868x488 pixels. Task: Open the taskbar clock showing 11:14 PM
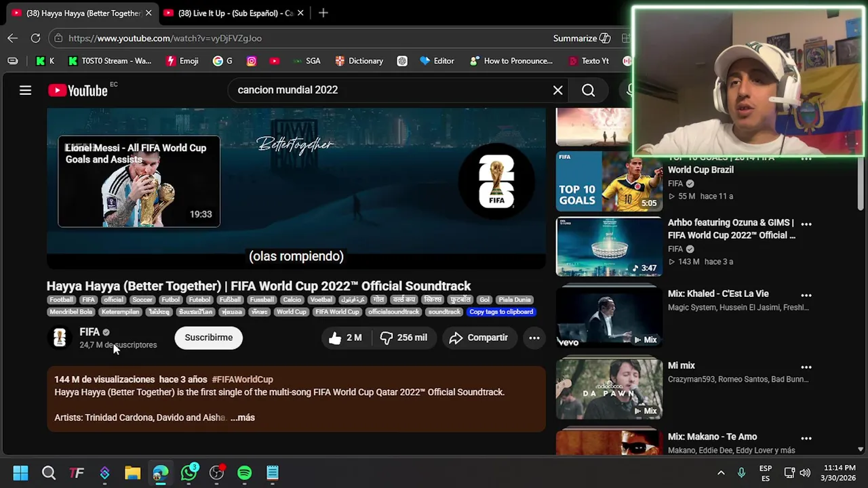[839, 472]
